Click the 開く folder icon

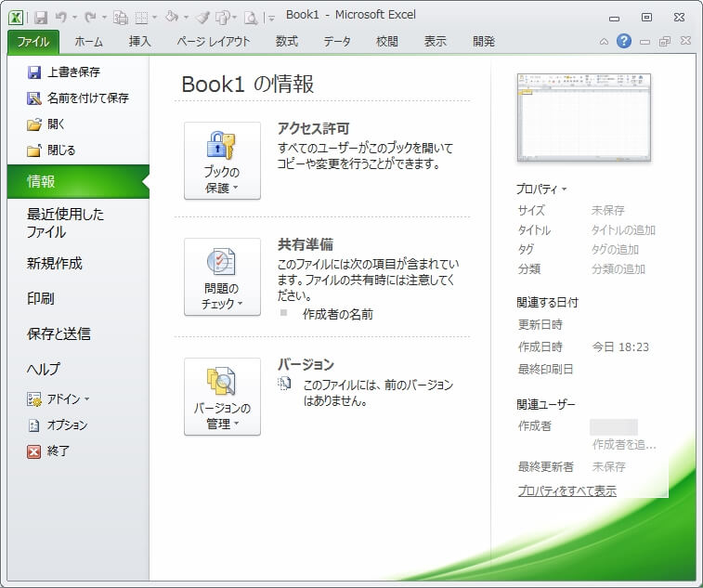[x=34, y=124]
